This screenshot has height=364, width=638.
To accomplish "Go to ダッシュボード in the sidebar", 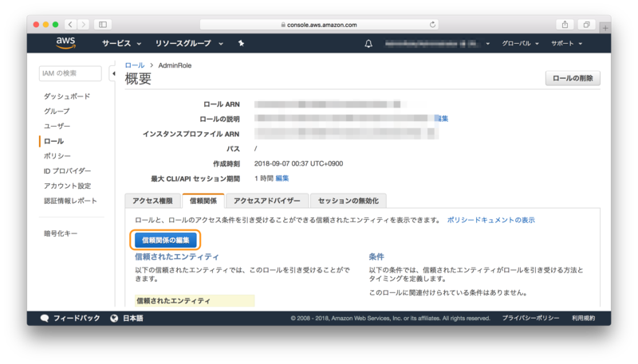I will 67,96.
